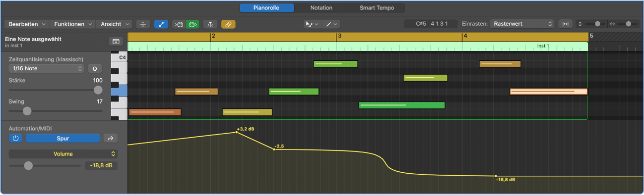Click the Automation/MIDI heading

click(x=30, y=128)
